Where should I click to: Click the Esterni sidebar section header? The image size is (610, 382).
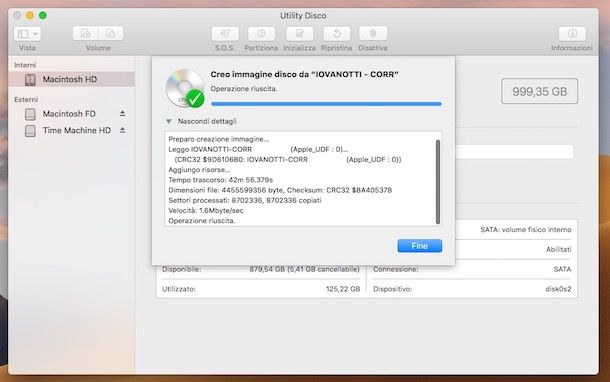click(x=26, y=100)
